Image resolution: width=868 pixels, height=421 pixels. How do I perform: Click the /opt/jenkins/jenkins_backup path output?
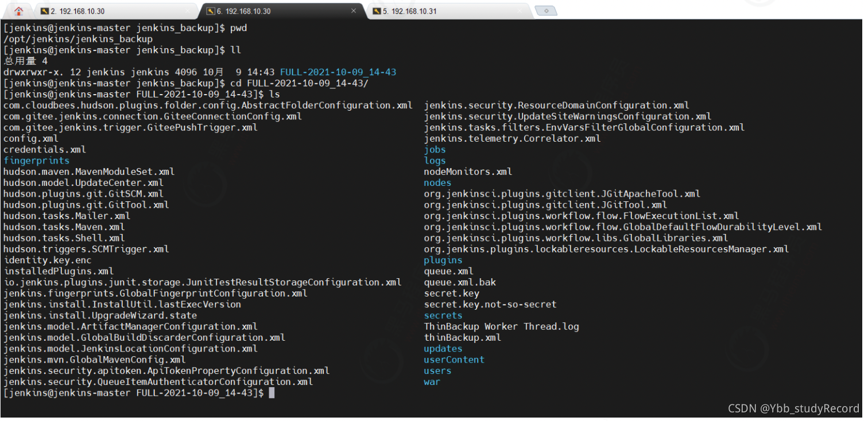78,39
